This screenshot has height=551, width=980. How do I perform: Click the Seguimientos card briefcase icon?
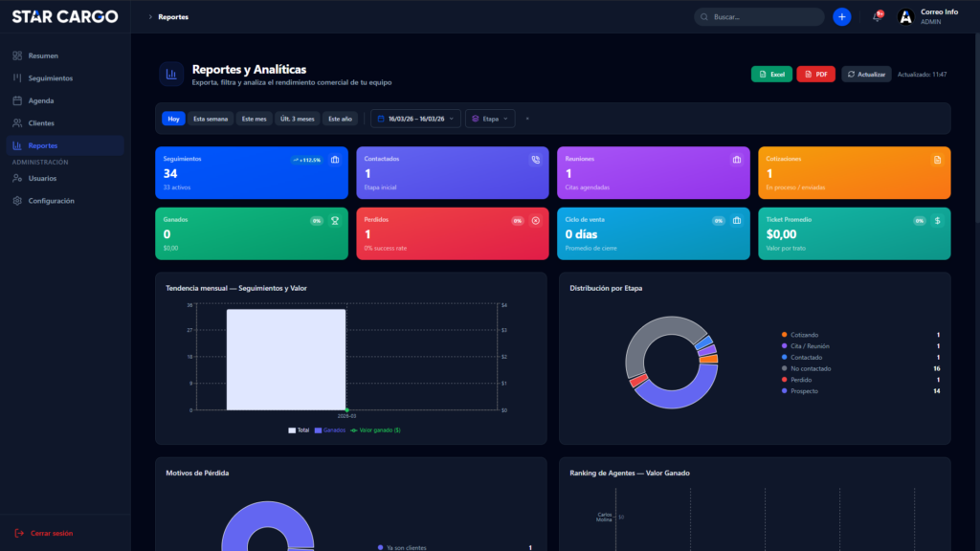point(335,160)
